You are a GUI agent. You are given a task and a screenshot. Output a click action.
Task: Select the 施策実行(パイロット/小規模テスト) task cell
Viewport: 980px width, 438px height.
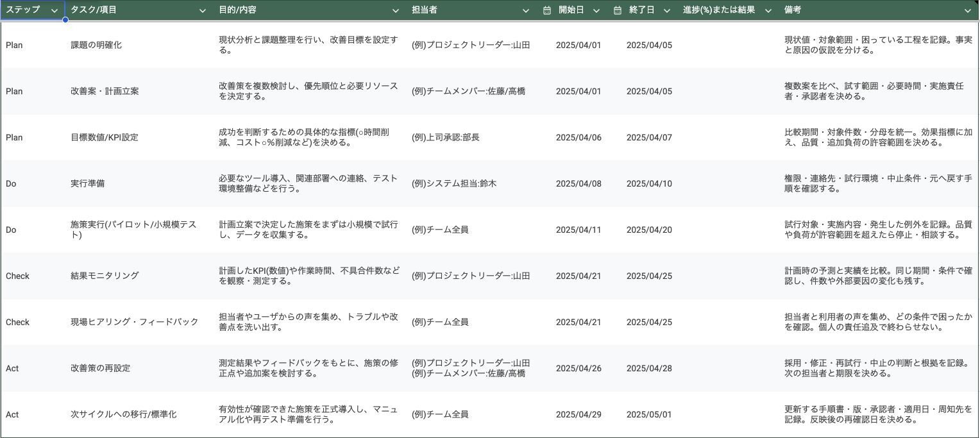[139, 230]
